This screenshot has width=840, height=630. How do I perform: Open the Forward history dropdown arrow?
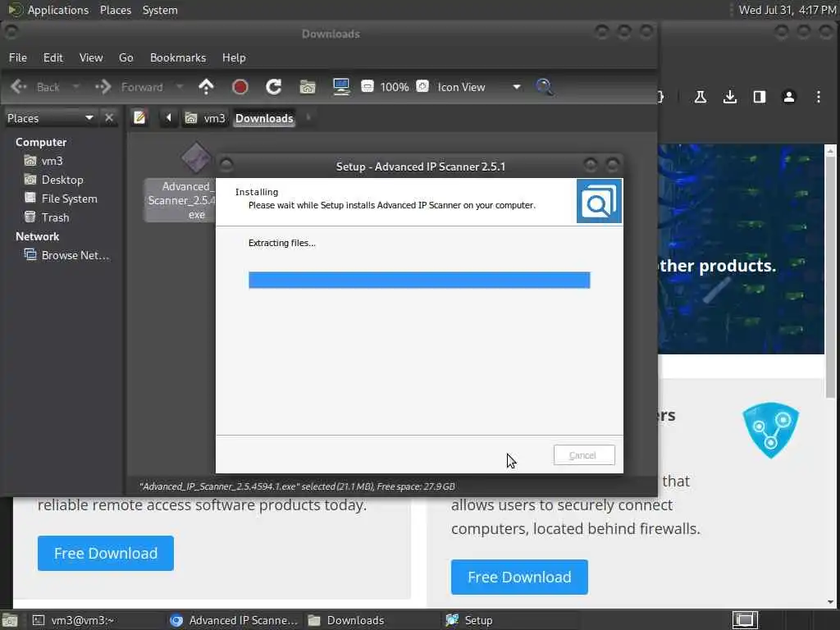point(180,87)
